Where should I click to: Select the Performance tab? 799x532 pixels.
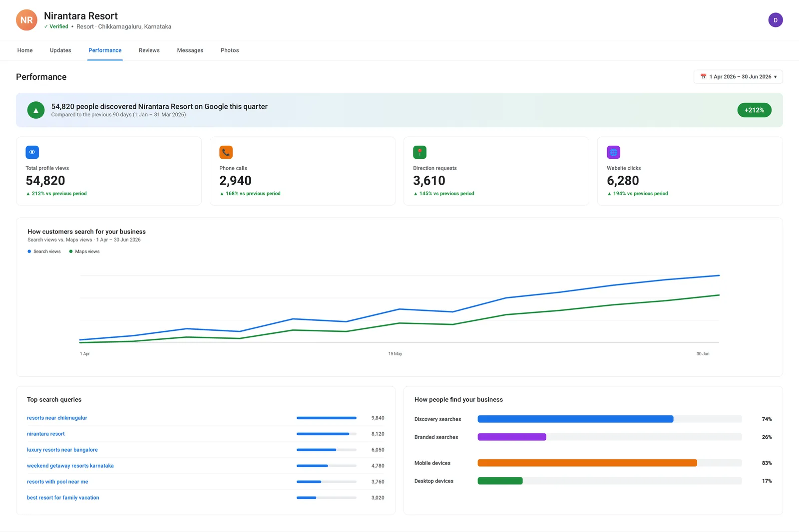pyautogui.click(x=105, y=50)
